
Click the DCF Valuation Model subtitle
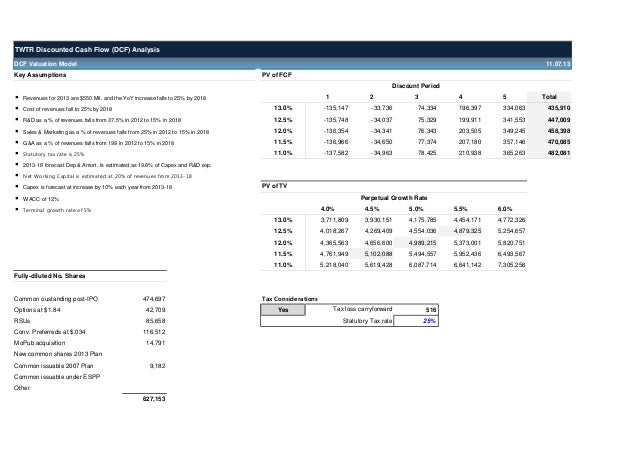point(45,64)
